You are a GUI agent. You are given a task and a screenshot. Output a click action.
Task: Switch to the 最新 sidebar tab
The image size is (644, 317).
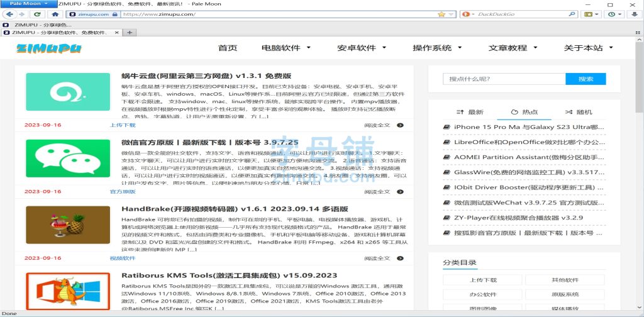tap(470, 112)
